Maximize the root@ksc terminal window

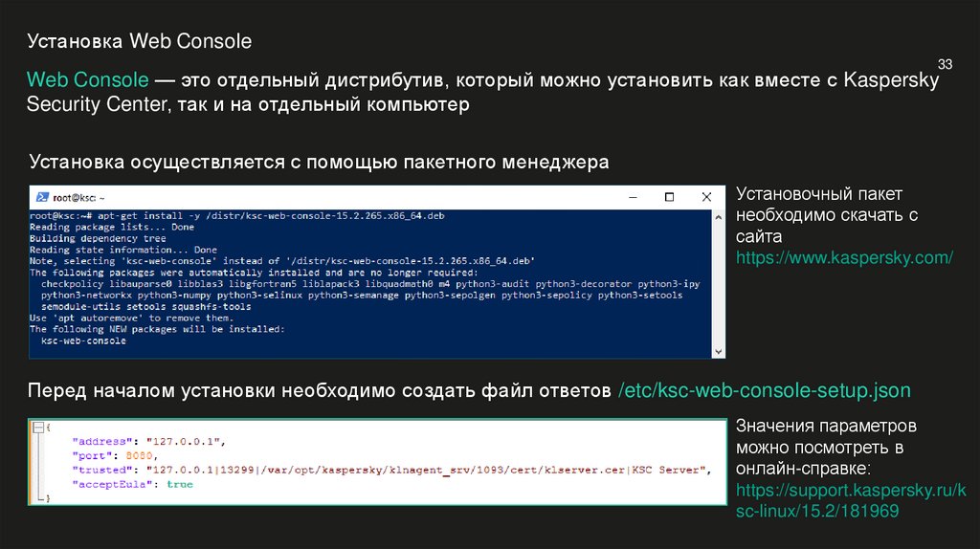[669, 197]
